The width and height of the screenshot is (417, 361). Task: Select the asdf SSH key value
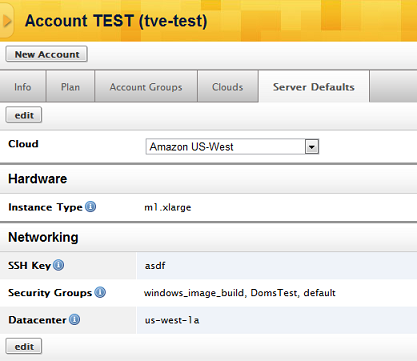(155, 266)
